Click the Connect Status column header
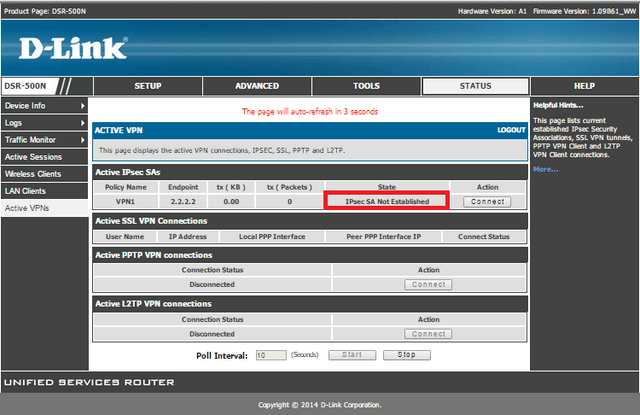The height and width of the screenshot is (415, 640). click(x=484, y=237)
